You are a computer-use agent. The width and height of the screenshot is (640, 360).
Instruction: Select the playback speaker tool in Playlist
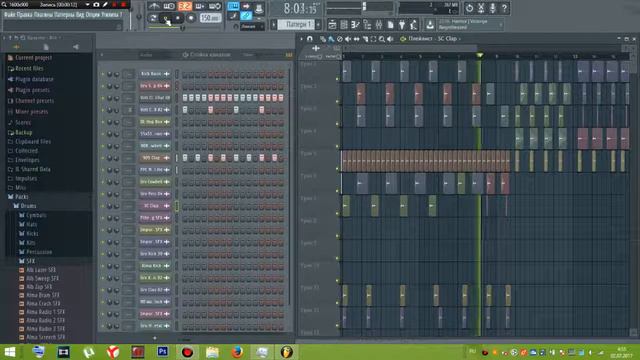pyautogui.click(x=390, y=39)
